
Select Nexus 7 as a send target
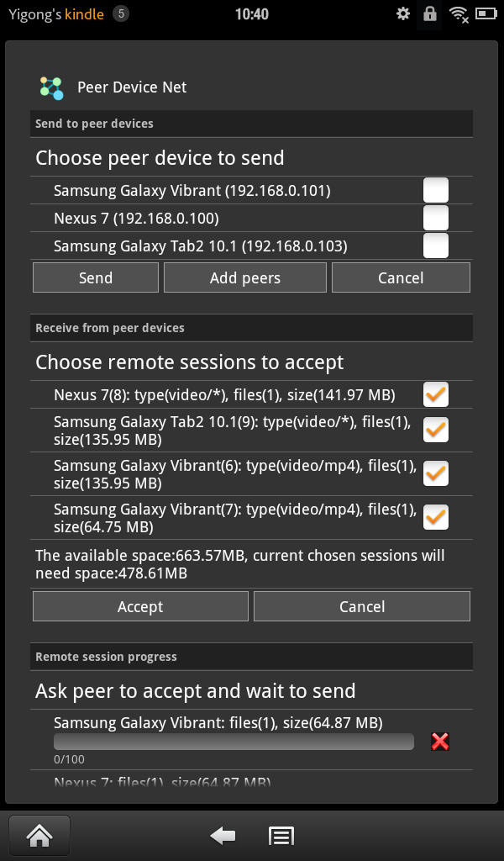436,217
